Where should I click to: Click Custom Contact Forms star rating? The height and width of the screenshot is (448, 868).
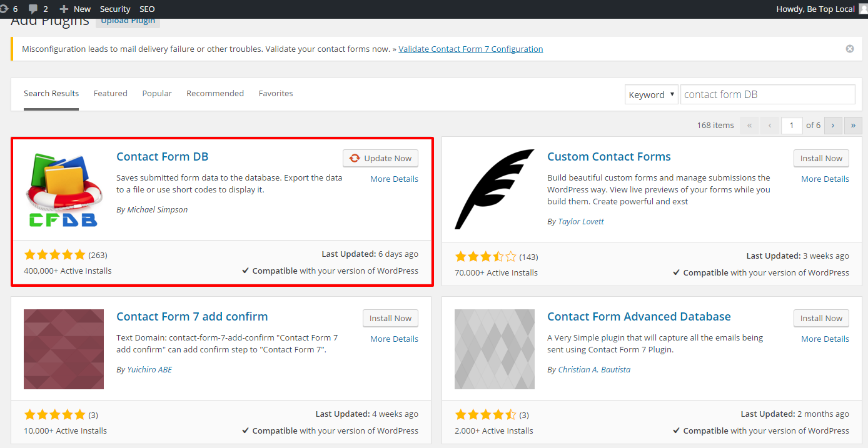tap(485, 257)
